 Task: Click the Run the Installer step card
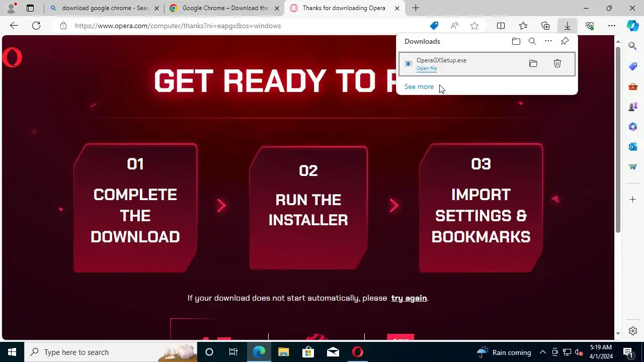308,208
